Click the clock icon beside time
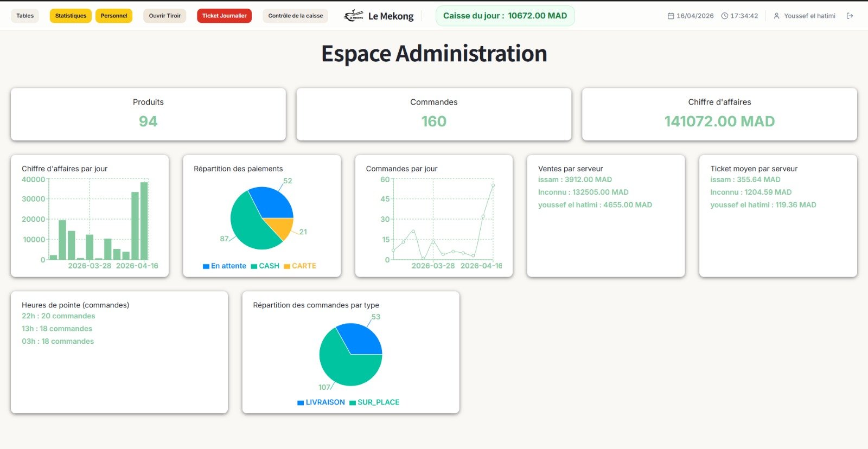This screenshot has height=449, width=868. 724,16
